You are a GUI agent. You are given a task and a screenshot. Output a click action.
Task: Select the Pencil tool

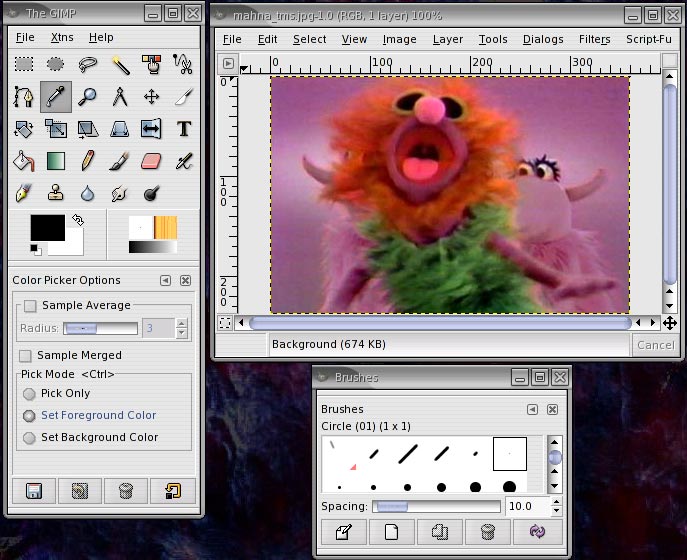[88, 161]
